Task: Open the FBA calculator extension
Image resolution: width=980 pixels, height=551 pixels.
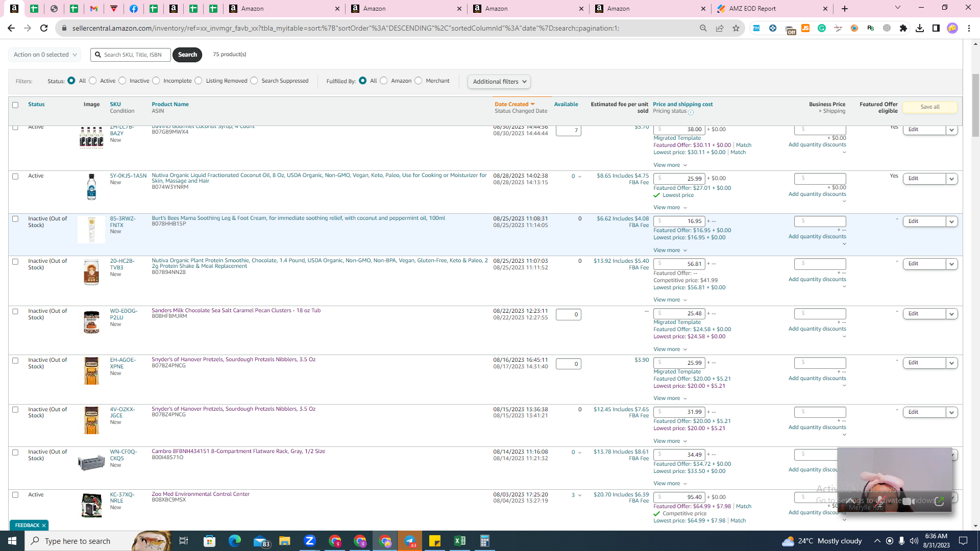Action: [x=756, y=28]
